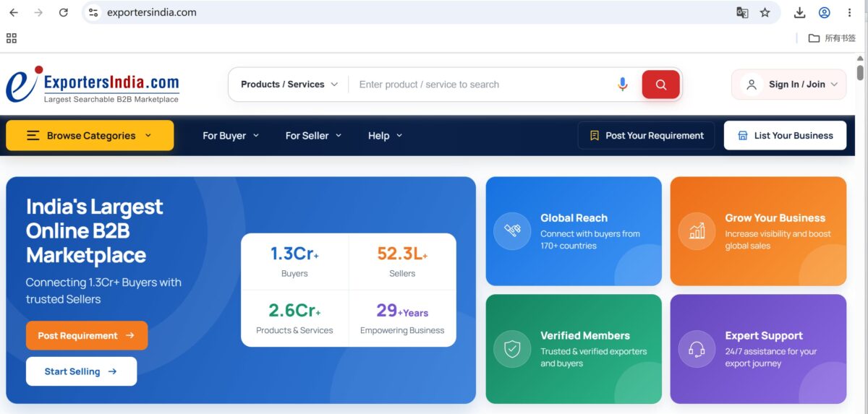Open the For Seller menu
This screenshot has height=414, width=868.
coord(313,135)
